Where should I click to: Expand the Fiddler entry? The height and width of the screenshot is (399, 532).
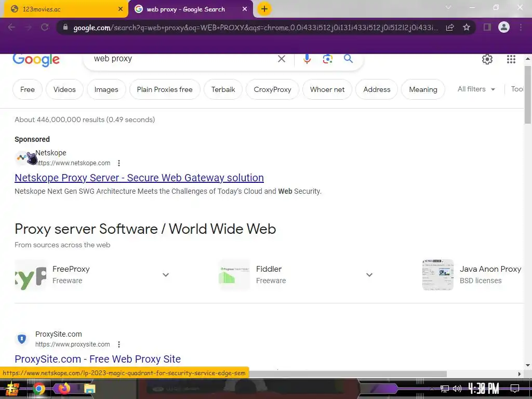point(369,275)
